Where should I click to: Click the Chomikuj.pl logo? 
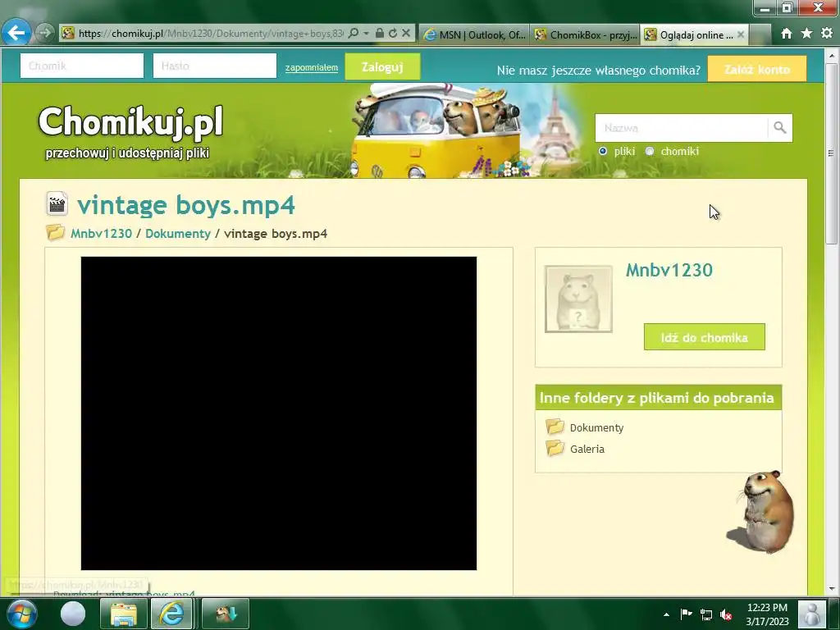tap(130, 121)
